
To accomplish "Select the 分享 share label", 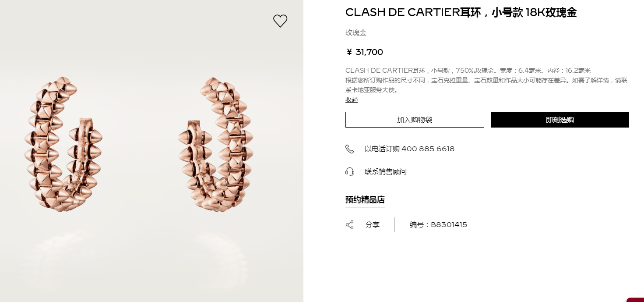I will (x=373, y=225).
